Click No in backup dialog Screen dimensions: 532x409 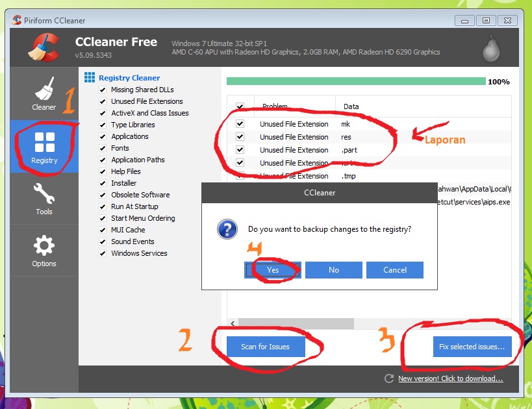(334, 270)
